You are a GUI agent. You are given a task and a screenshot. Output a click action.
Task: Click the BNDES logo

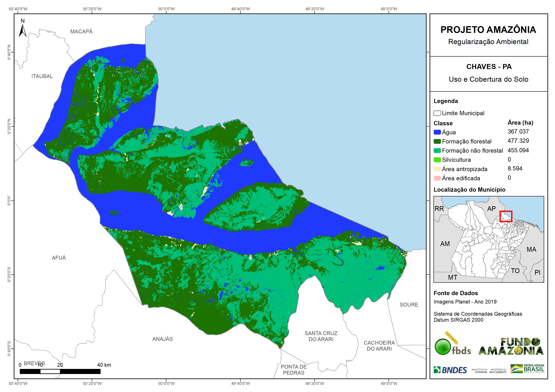450,370
